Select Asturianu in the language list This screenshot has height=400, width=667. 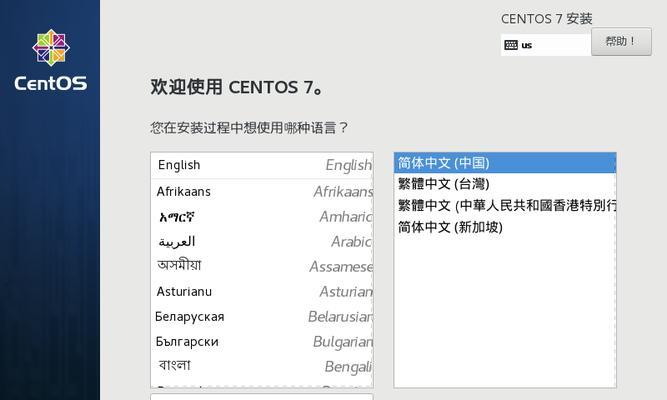click(262, 291)
